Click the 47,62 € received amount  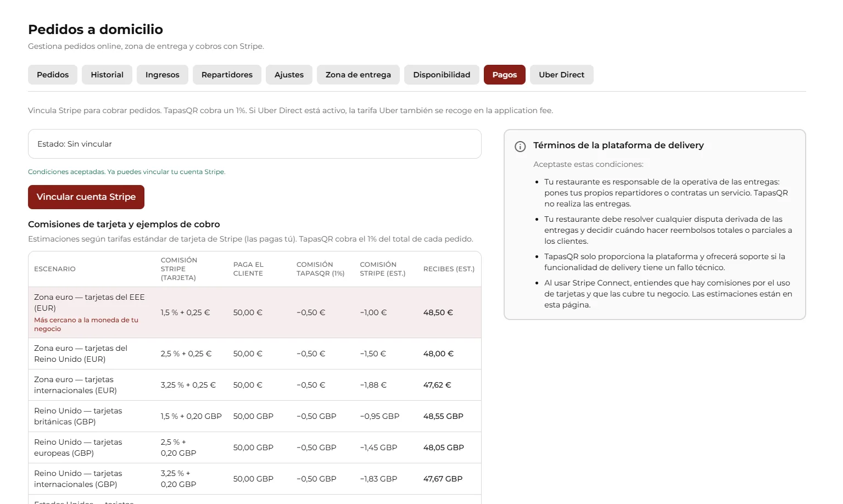pos(437,385)
